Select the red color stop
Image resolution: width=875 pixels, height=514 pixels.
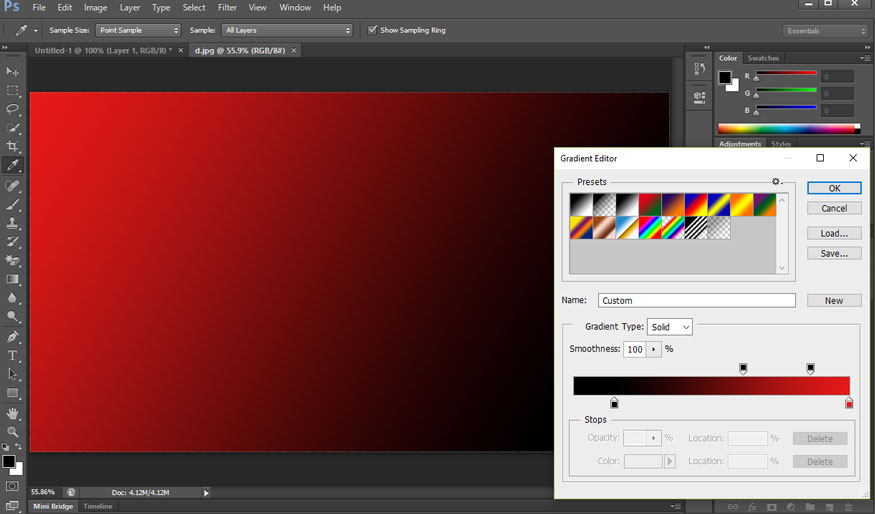pos(849,402)
